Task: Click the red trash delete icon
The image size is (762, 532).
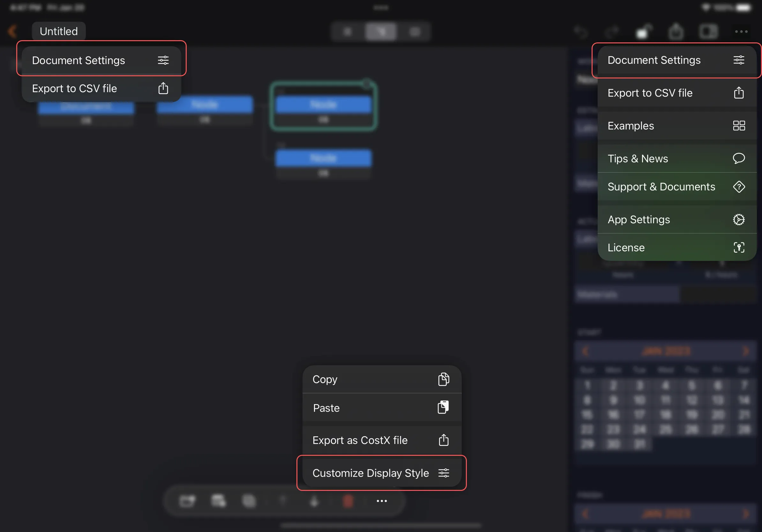Action: 348,501
